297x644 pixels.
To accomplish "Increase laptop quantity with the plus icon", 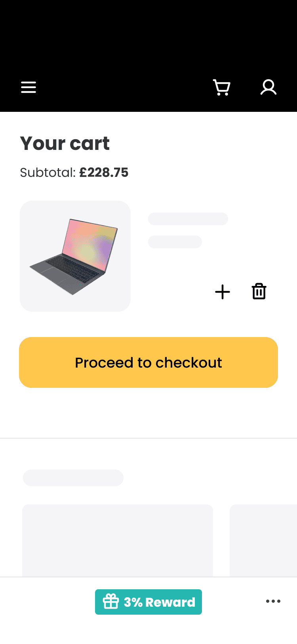I will [x=223, y=292].
